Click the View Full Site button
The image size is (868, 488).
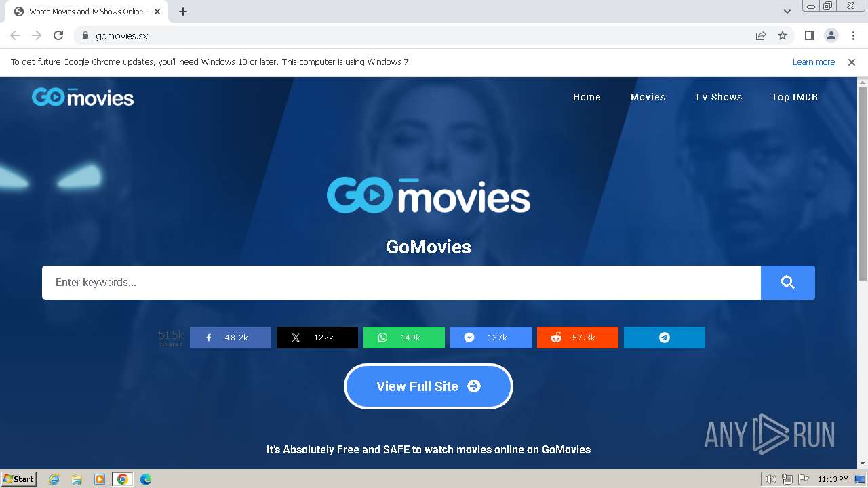coord(429,386)
